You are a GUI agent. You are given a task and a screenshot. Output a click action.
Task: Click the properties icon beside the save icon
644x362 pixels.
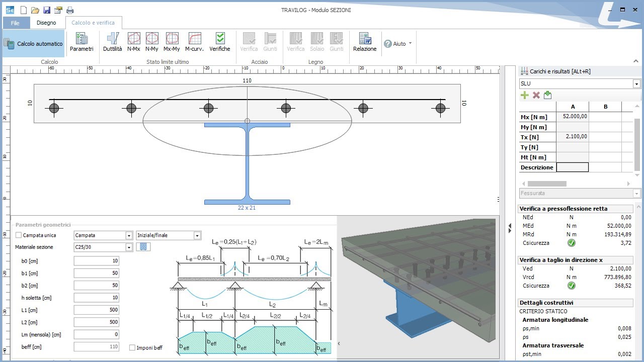58,10
